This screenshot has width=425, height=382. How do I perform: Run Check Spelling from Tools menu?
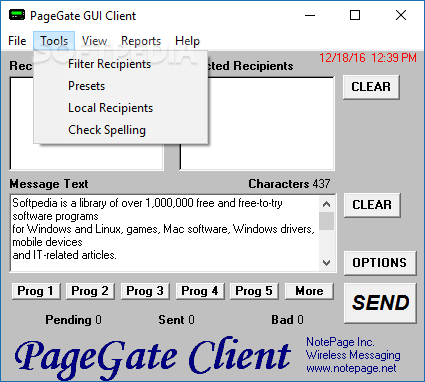(x=121, y=130)
